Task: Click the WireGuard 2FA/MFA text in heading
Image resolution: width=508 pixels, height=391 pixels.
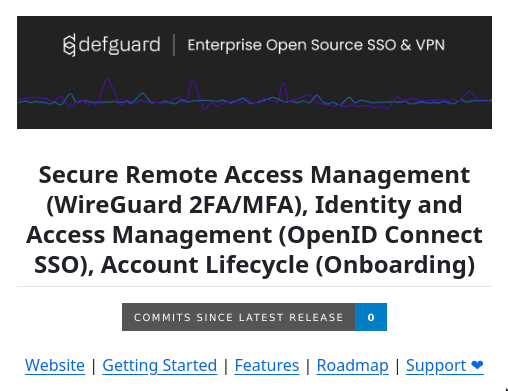Action: (174, 205)
